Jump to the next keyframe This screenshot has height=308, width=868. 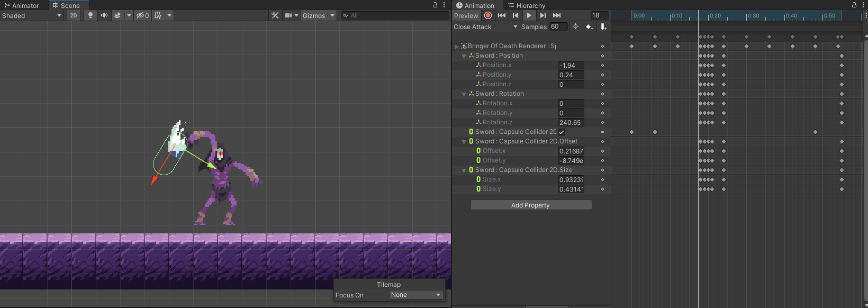[542, 15]
